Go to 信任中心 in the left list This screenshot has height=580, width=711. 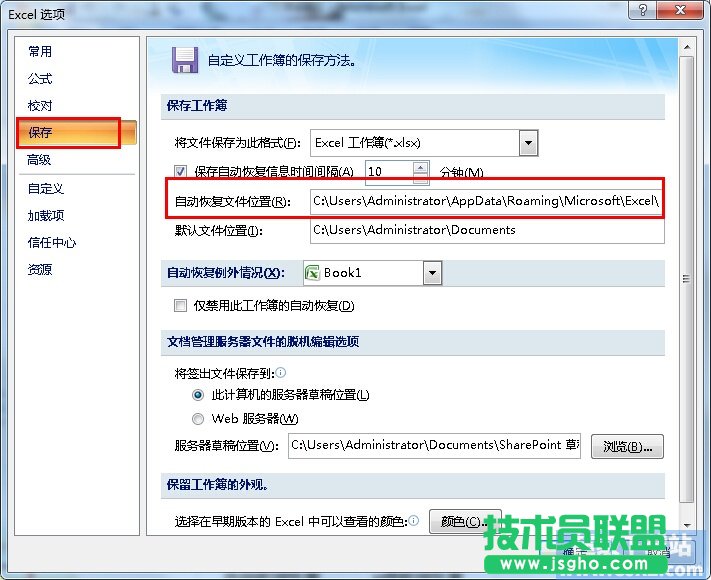click(x=52, y=242)
